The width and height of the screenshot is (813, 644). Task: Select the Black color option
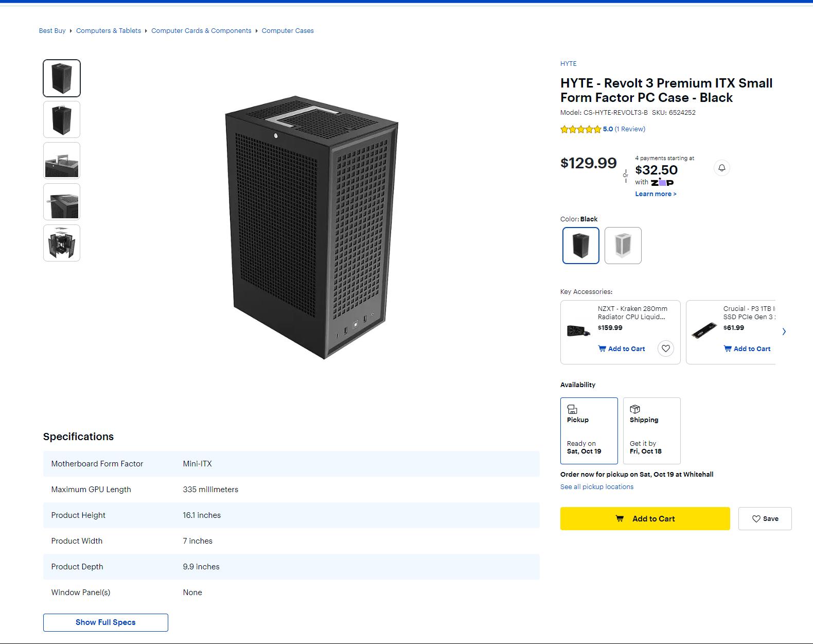click(580, 246)
